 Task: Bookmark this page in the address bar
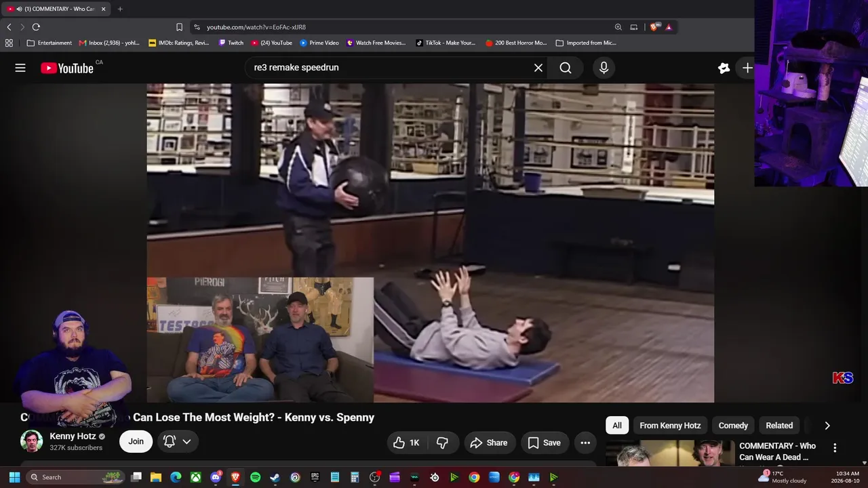point(179,27)
